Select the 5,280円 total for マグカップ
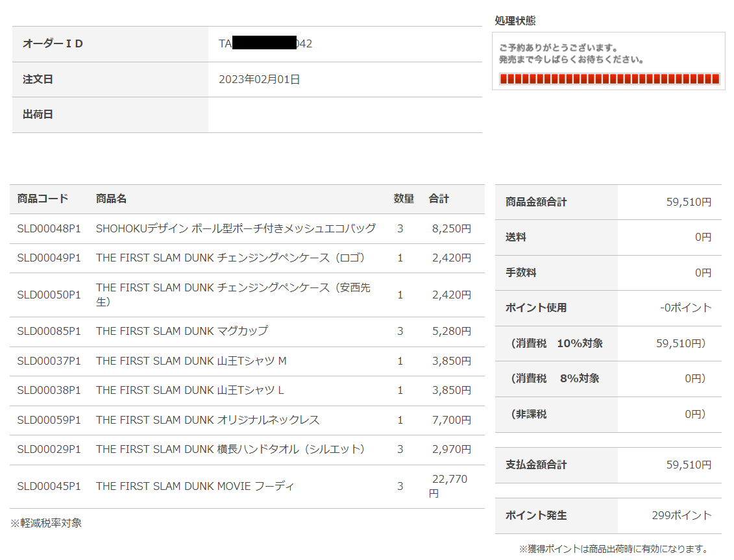734x560 pixels. click(x=452, y=332)
